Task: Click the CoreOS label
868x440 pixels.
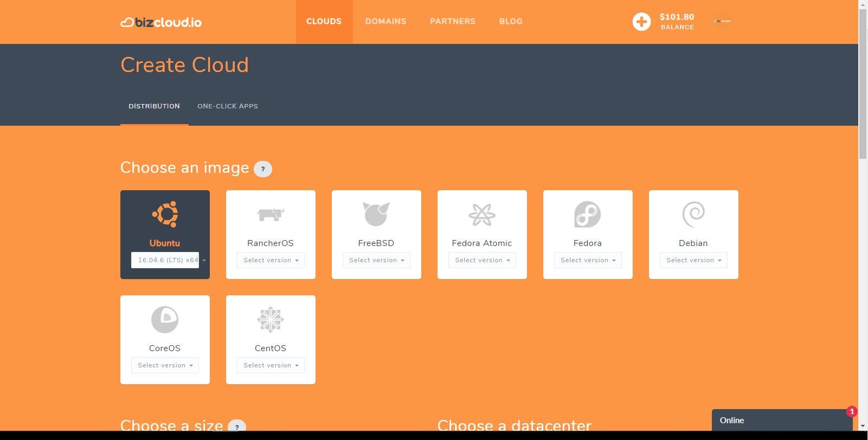Action: (x=165, y=348)
